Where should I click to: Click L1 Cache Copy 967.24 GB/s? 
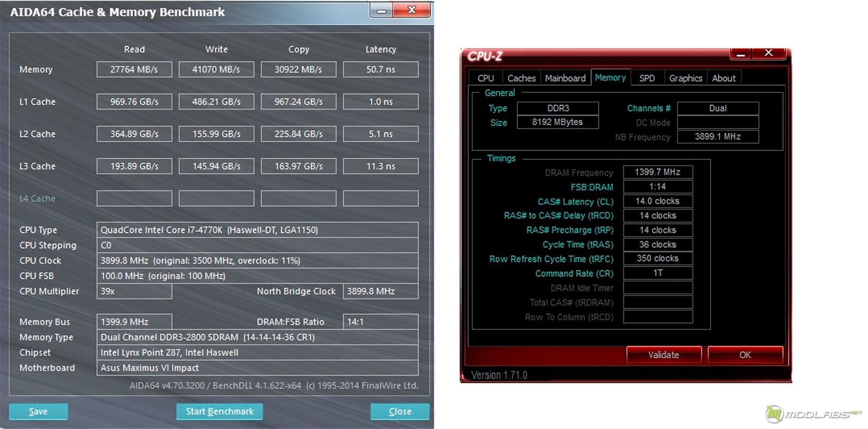coord(299,101)
